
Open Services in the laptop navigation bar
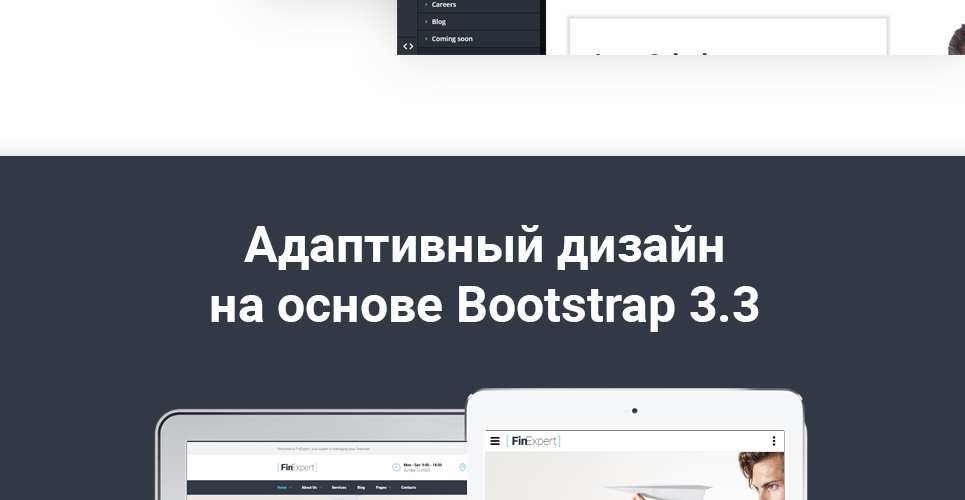click(x=338, y=488)
